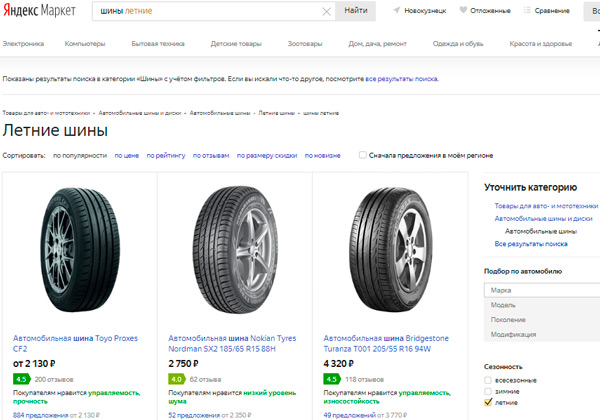600x420 pixels.
Task: Click the 4.5 rating badge for Bridgestone Turanza
Action: tap(332, 380)
